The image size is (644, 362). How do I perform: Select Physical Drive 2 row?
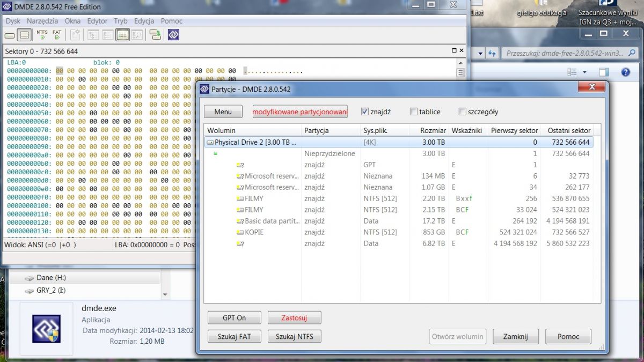tap(399, 142)
